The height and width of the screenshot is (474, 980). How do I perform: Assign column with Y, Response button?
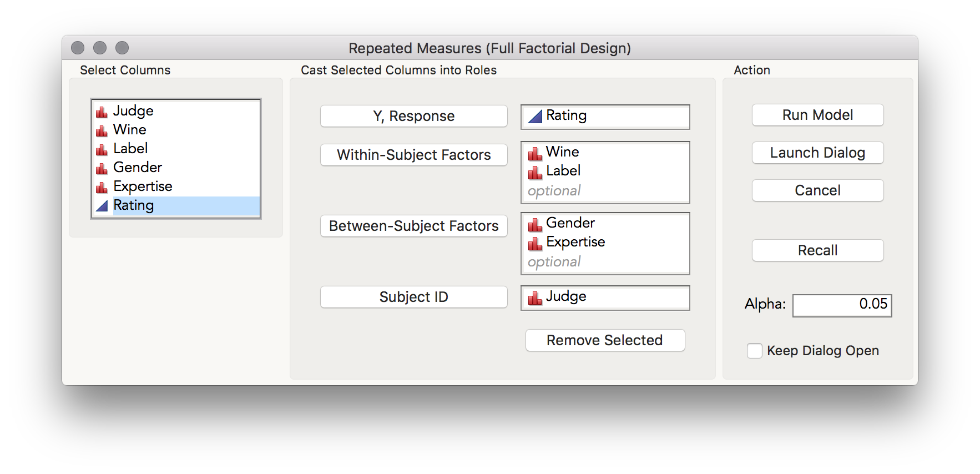click(x=413, y=116)
